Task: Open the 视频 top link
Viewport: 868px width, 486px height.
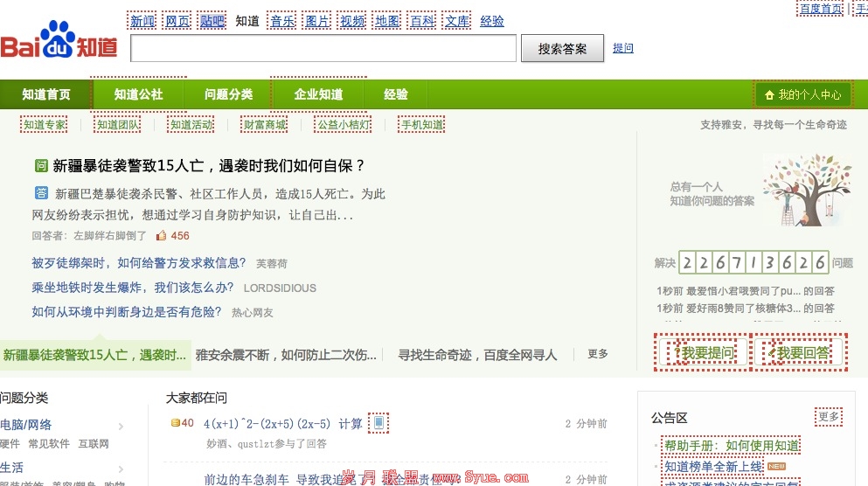Action: click(x=352, y=22)
